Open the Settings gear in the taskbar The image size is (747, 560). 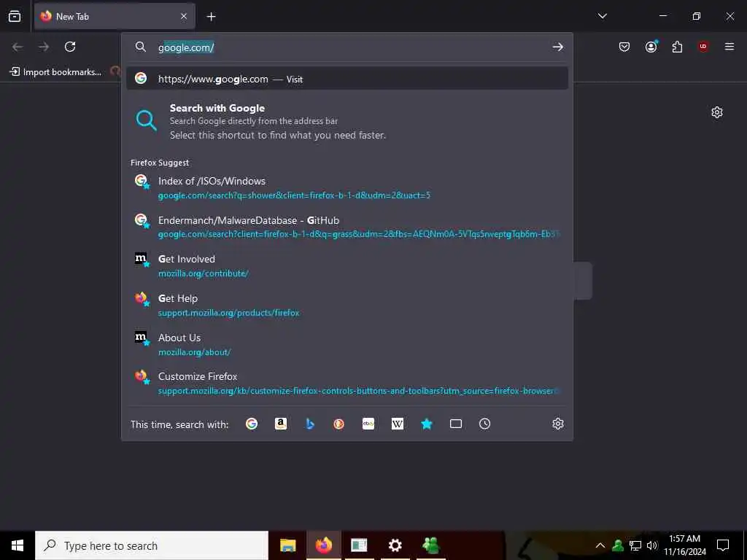click(395, 545)
